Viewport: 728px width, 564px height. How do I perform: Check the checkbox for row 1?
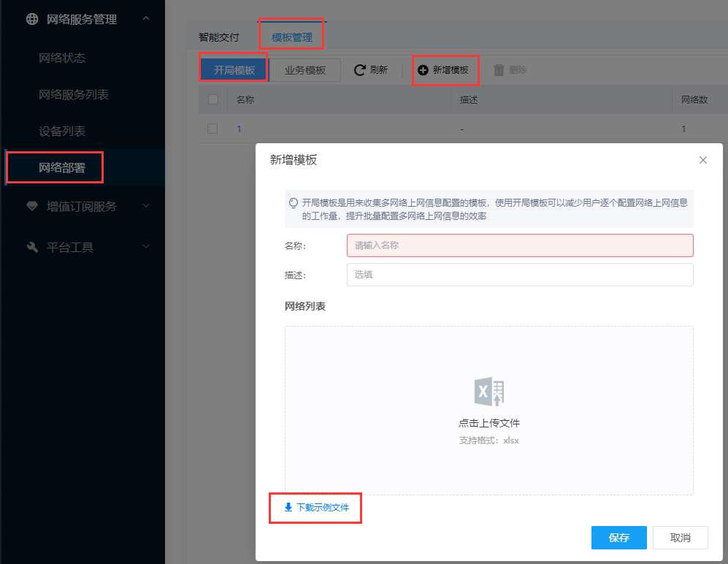coord(212,129)
